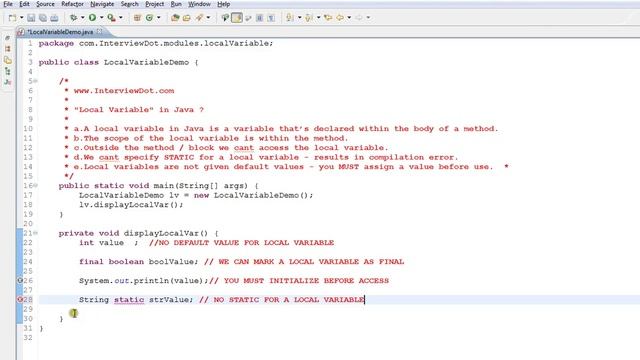This screenshot has height=360, width=640.
Task: Open the Run configurations dropdown arrow
Action: click(102, 18)
